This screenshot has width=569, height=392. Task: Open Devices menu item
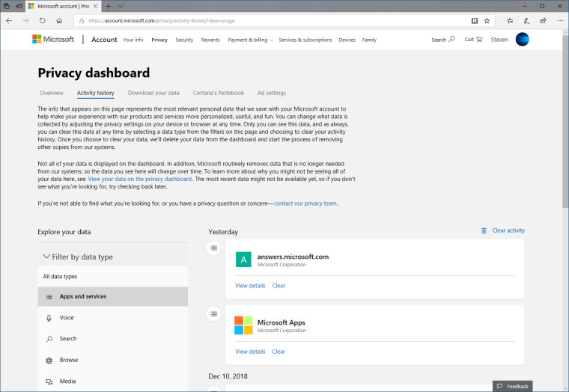click(x=347, y=40)
